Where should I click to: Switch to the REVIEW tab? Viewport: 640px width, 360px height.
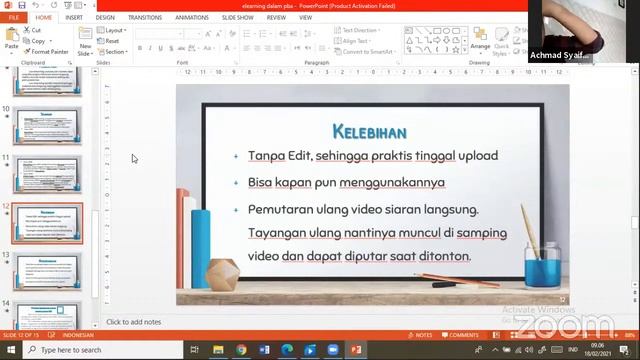tap(276, 18)
